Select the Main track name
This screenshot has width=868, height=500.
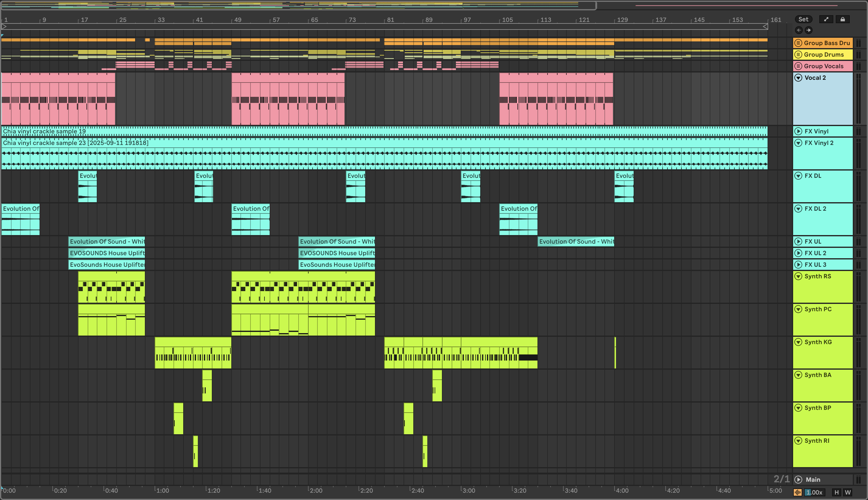click(813, 480)
